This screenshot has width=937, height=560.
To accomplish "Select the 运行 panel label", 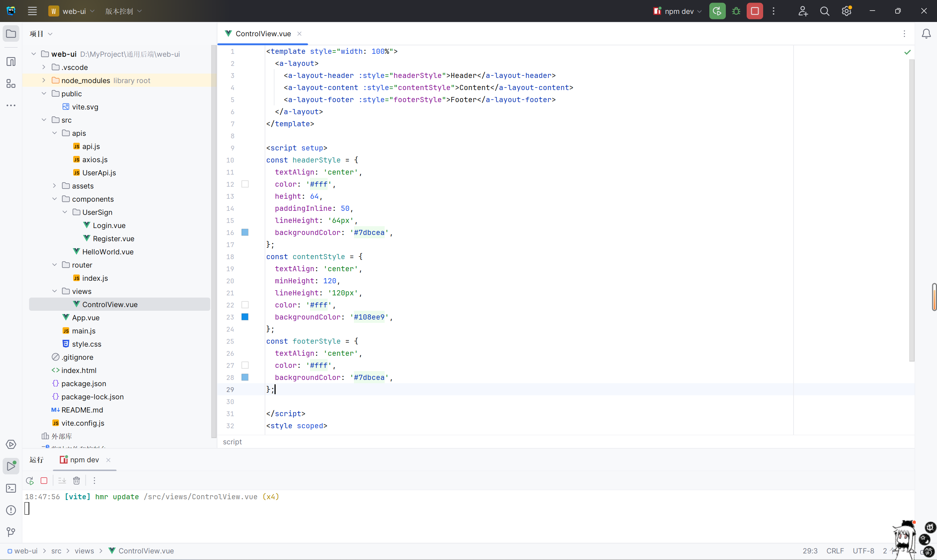I will [37, 460].
